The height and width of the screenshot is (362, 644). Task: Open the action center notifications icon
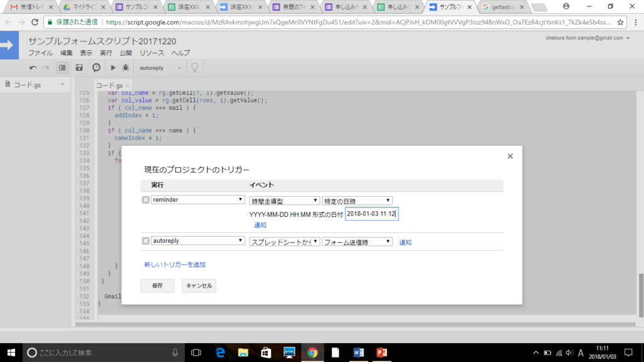tap(628, 353)
